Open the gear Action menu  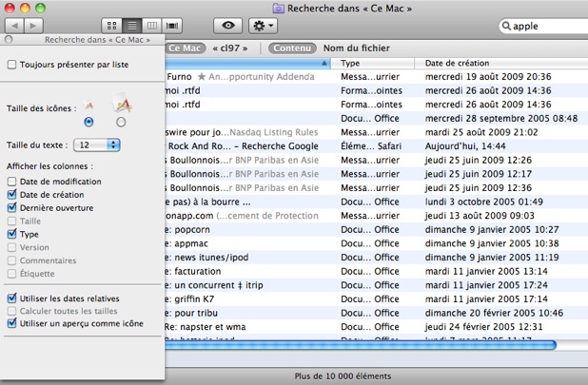pos(263,26)
